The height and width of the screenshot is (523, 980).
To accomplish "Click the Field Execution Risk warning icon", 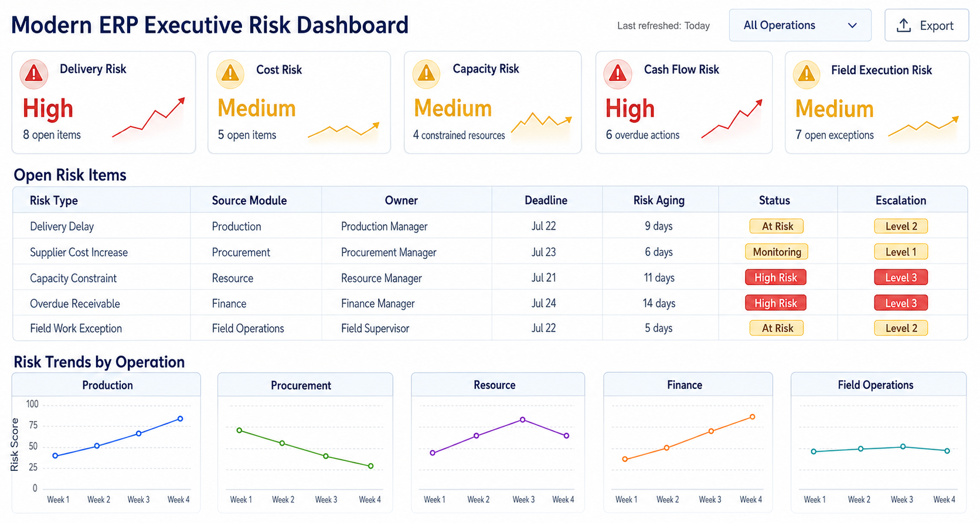I will pyautogui.click(x=807, y=74).
